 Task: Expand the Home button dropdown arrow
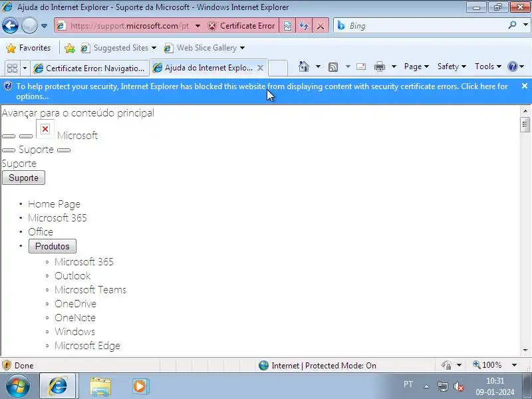[318, 66]
